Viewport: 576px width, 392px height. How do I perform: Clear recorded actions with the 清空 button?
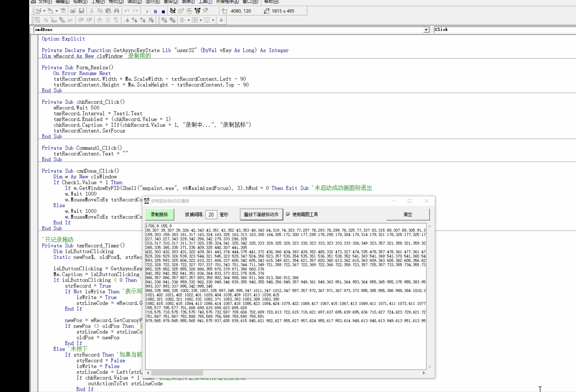[x=408, y=214]
